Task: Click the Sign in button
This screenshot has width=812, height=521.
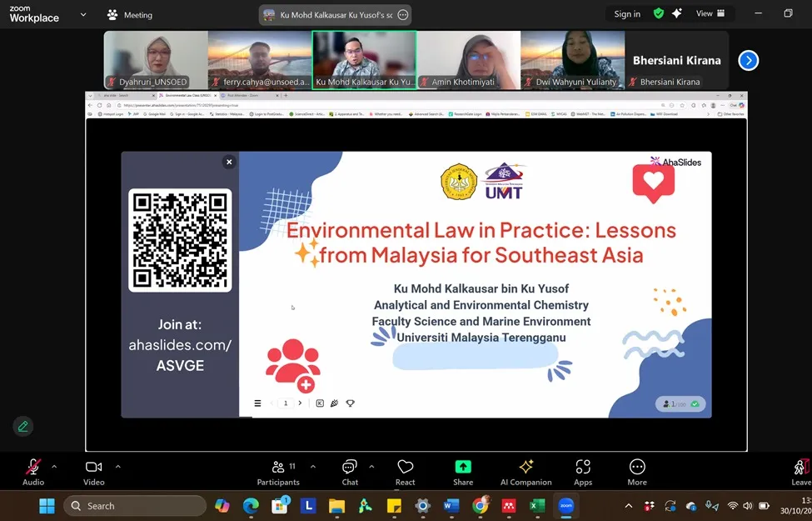Action: (x=627, y=14)
